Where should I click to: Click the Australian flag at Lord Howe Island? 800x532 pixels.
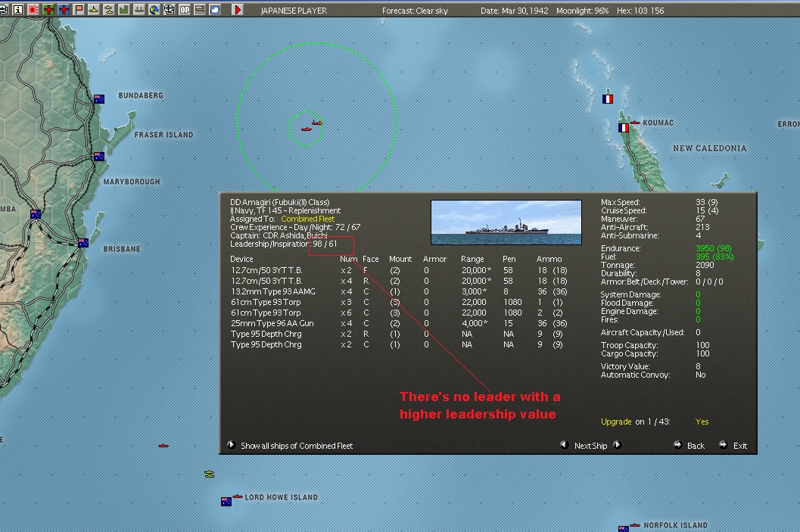[x=226, y=502]
